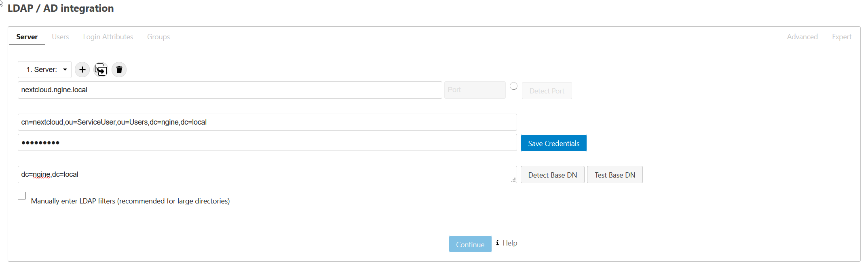Viewport: 868px width, 269px height.
Task: Click Test Base DN button
Action: [615, 175]
